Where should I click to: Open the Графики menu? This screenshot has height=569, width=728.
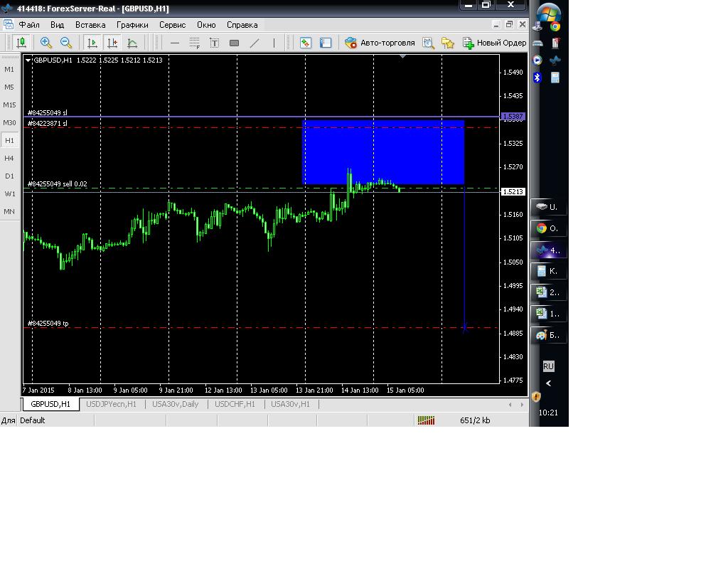coord(132,24)
